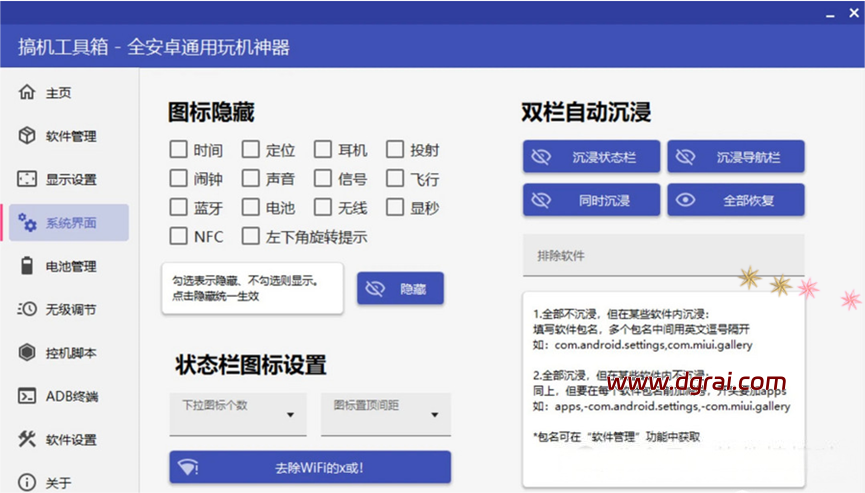Open 电池管理 battery icon in sidebar

click(x=27, y=266)
